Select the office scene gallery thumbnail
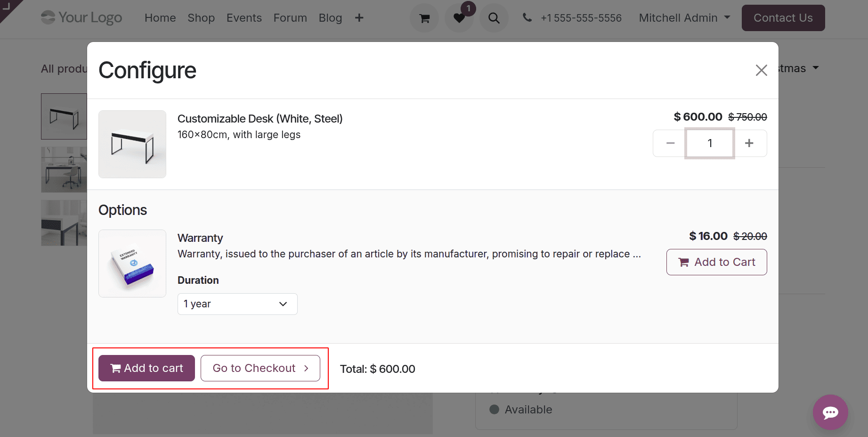 pyautogui.click(x=64, y=170)
